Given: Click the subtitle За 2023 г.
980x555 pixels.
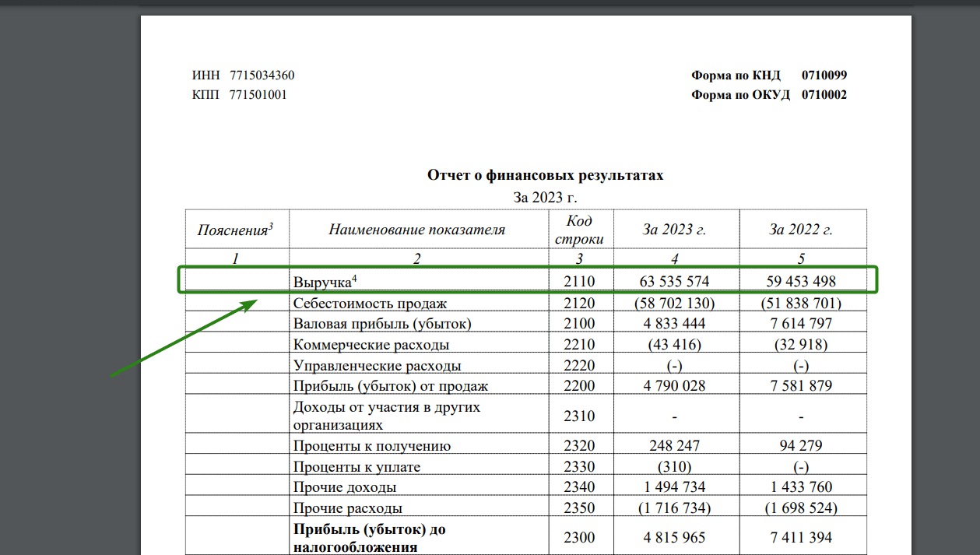Looking at the screenshot, I should click(x=547, y=195).
